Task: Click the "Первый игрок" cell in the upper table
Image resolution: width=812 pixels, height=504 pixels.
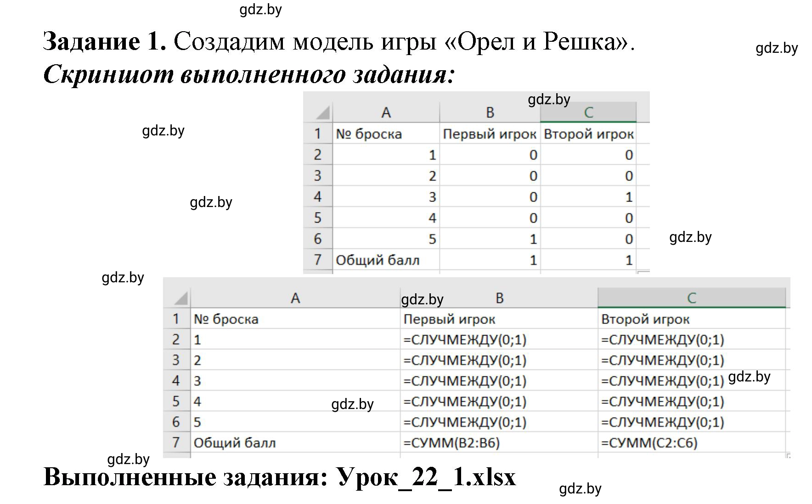Action: pos(490,133)
